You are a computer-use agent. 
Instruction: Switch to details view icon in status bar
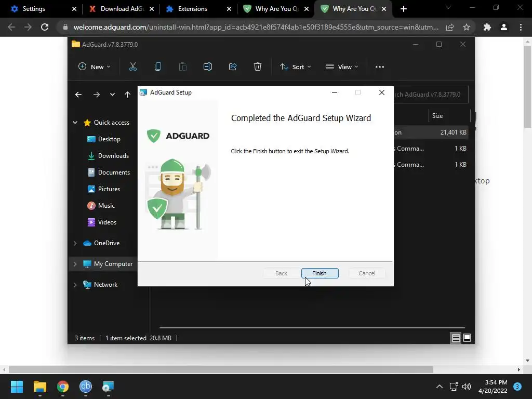[x=456, y=338]
